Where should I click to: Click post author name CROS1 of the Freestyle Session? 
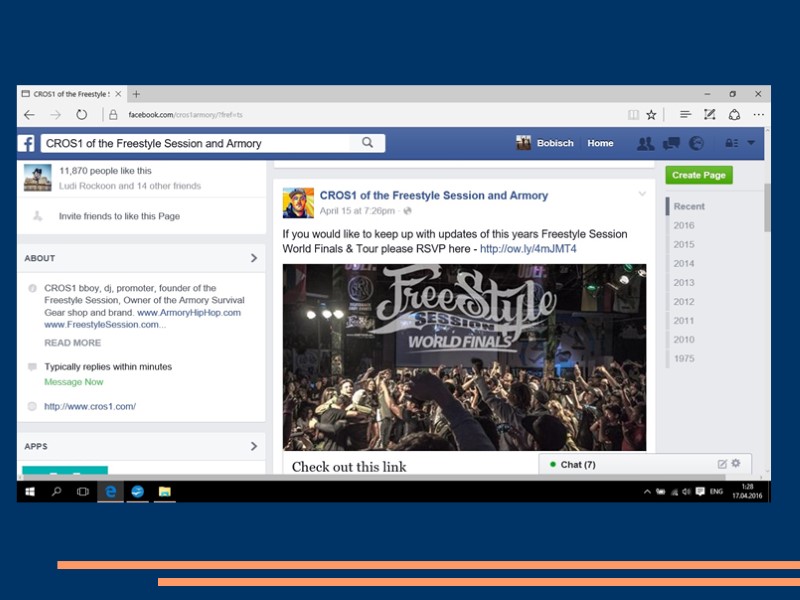pyautogui.click(x=434, y=195)
